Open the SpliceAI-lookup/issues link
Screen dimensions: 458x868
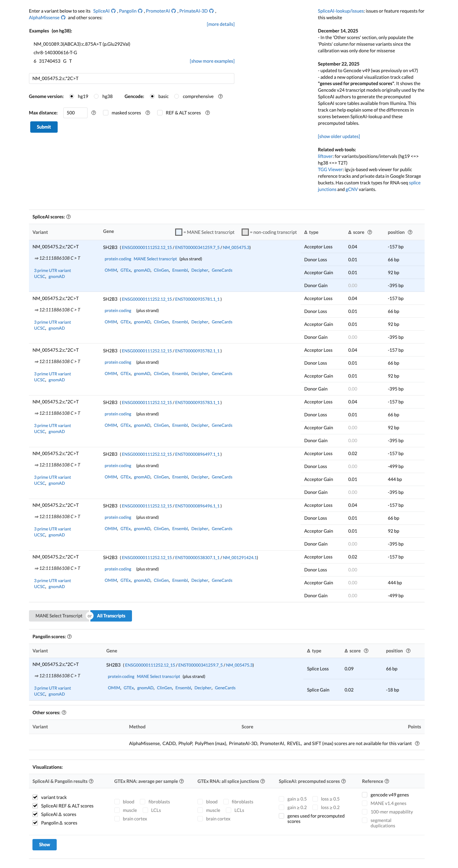[341, 11]
